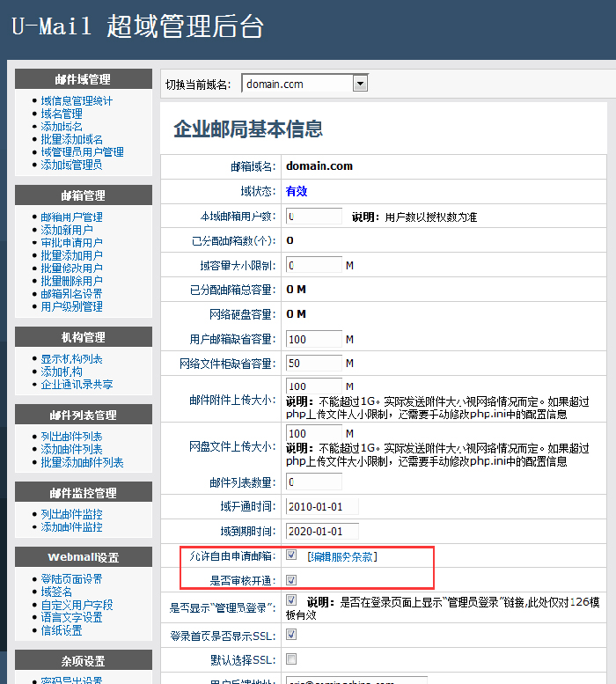
Task: Click the 域开通时间 date field
Action: pyautogui.click(x=321, y=507)
